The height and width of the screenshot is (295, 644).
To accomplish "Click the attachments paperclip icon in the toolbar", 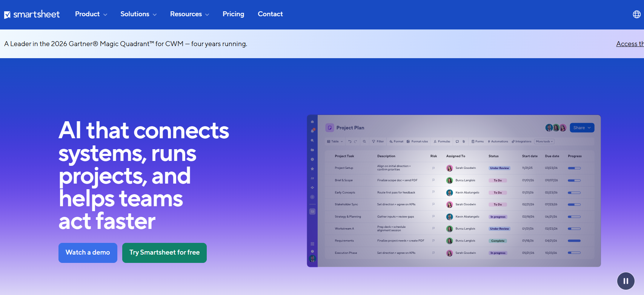I will [x=464, y=142].
